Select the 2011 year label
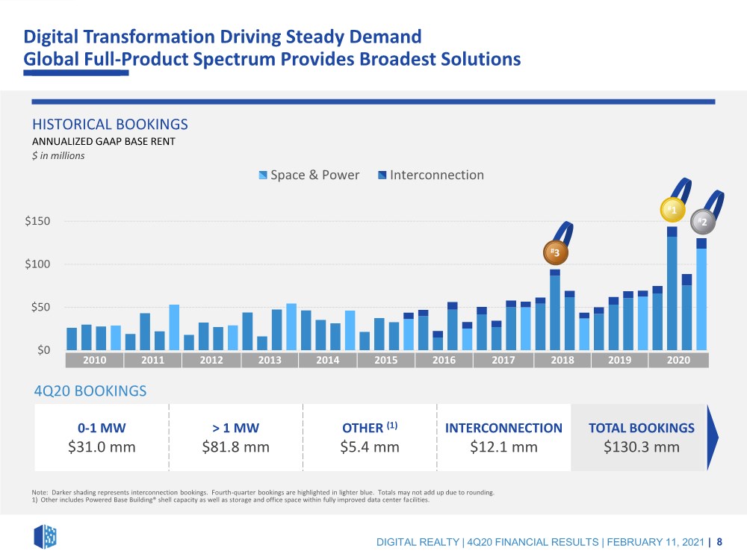 tap(152, 360)
